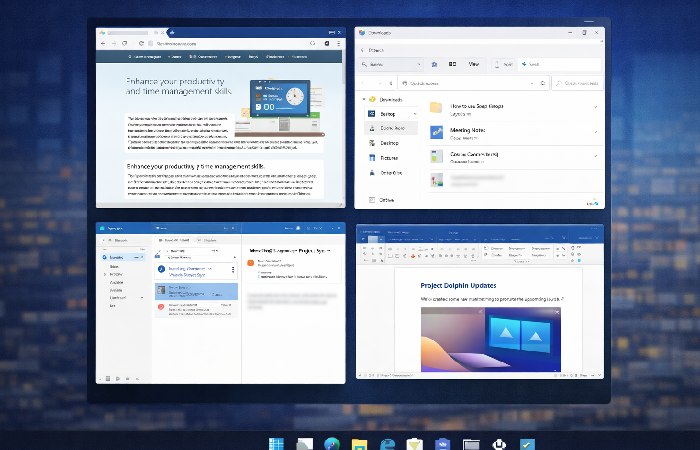Open the search dropdown in File Explorer toolbar
700x450 pixels.
coord(392,64)
